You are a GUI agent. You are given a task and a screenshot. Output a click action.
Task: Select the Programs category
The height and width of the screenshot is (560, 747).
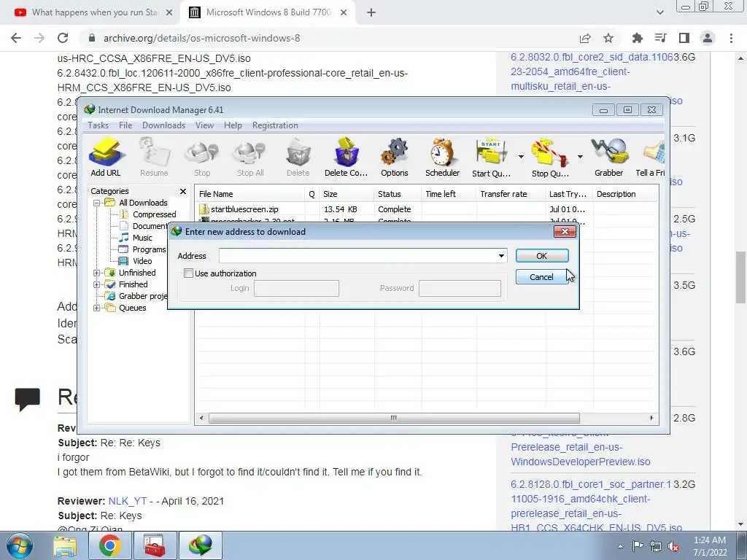149,249
